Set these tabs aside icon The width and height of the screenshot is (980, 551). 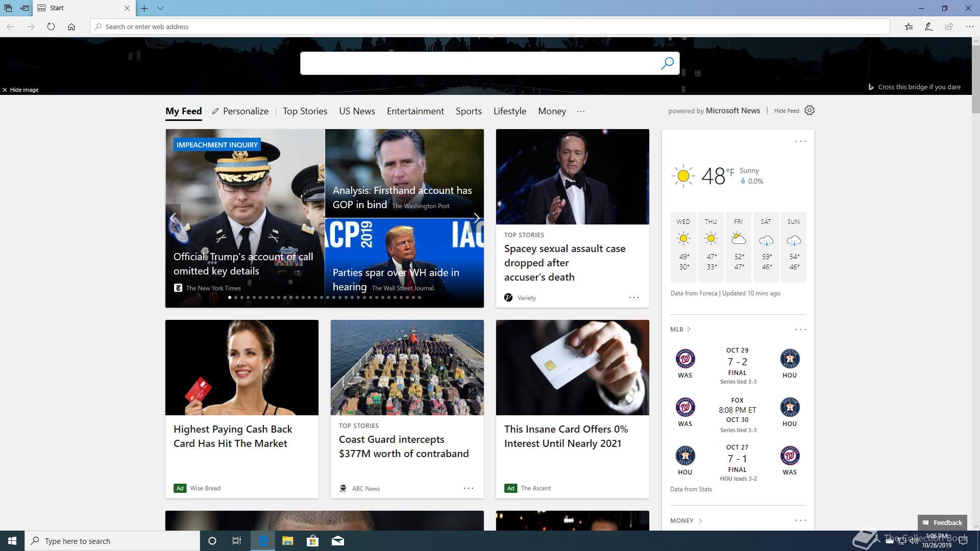pos(24,8)
